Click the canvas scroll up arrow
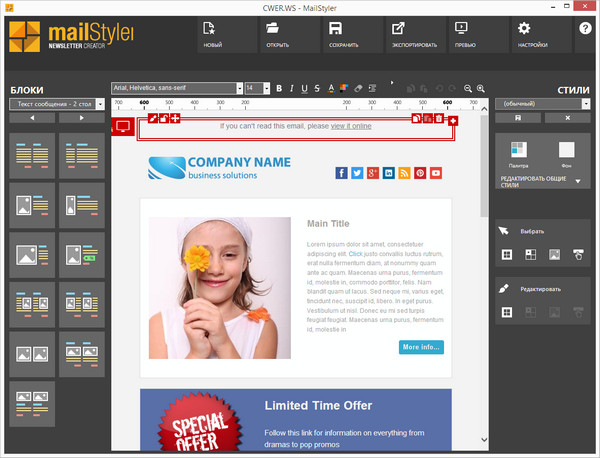The height and width of the screenshot is (458, 600). tap(484, 109)
